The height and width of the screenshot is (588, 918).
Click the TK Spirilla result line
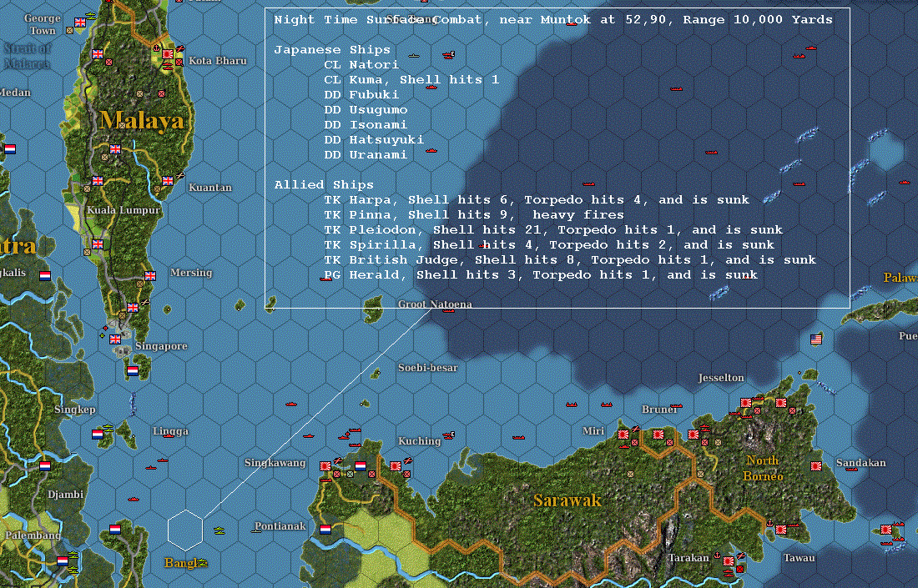point(549,244)
